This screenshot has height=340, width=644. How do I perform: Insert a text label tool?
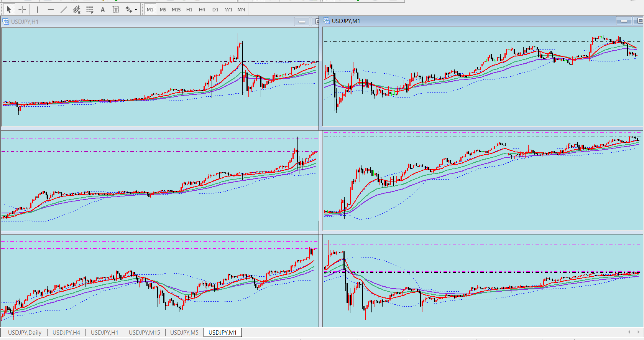(116, 10)
